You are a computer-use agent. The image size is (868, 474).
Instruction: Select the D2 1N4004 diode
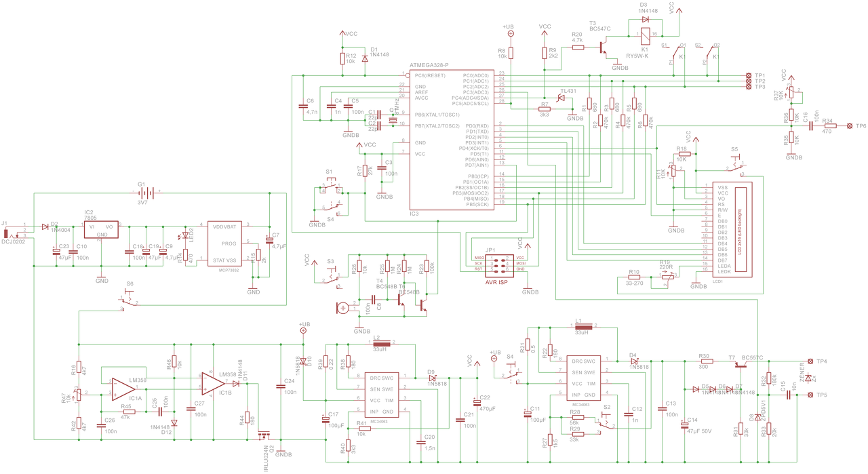tap(45, 226)
